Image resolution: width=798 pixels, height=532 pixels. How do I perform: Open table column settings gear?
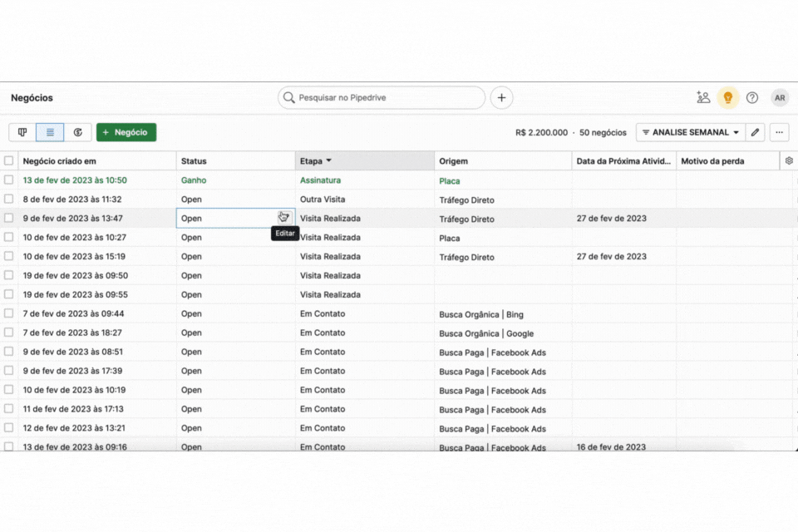point(789,160)
